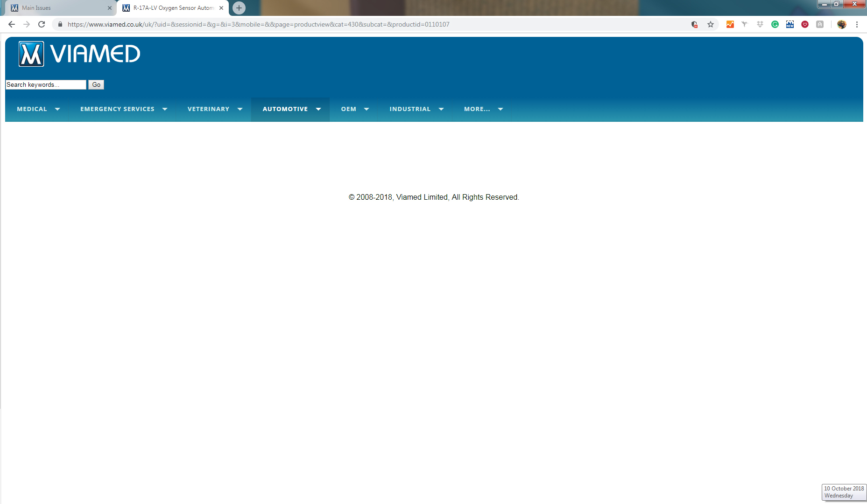
Task: Reload the current page
Action: click(x=42, y=24)
